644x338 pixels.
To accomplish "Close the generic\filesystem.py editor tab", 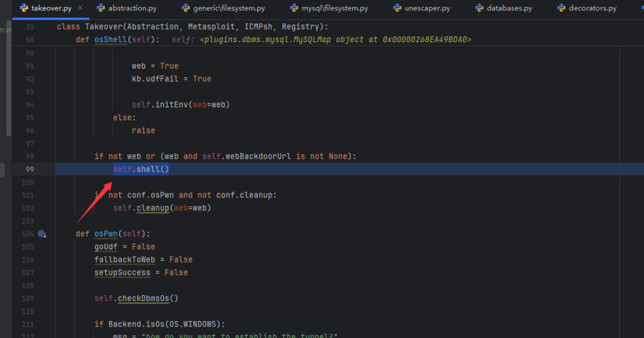I will 274,8.
